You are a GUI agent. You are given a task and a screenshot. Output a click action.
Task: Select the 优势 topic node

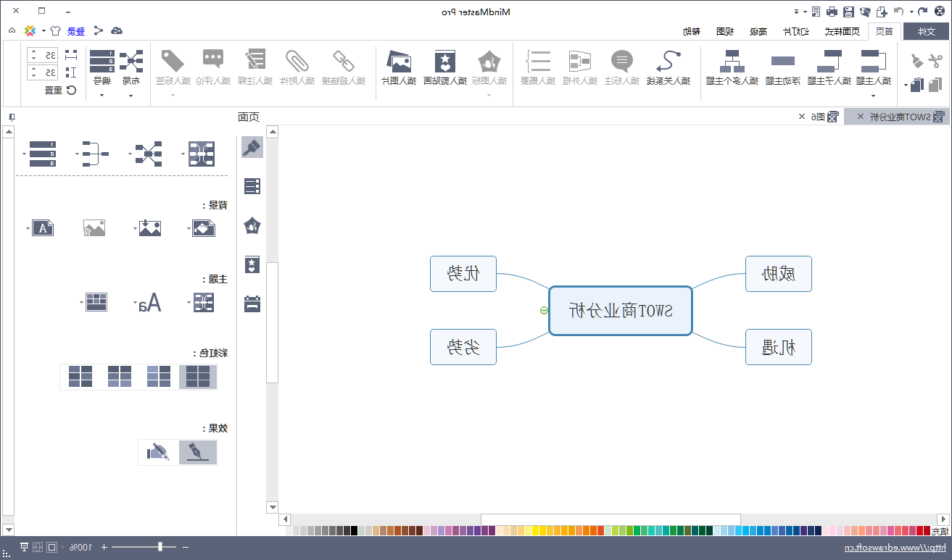click(x=463, y=274)
